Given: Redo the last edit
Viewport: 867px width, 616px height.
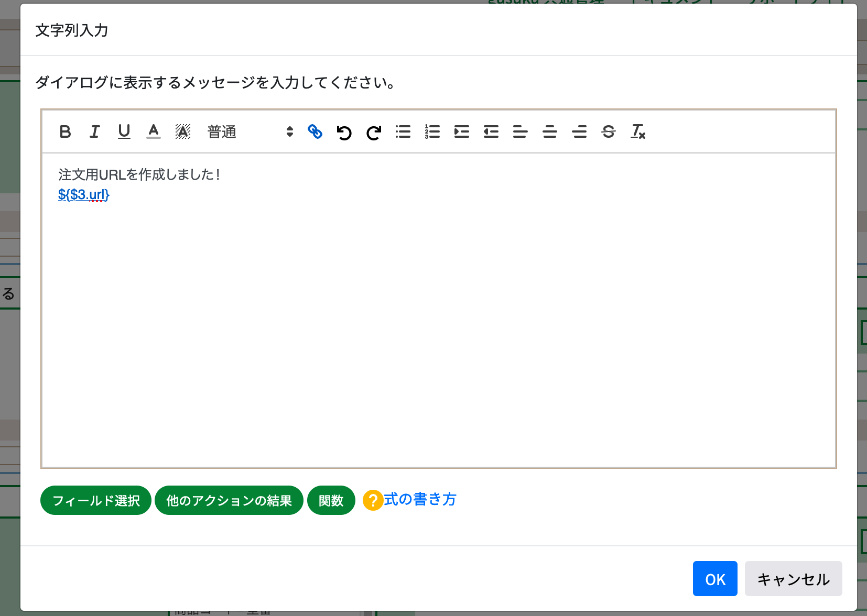Looking at the screenshot, I should pyautogui.click(x=373, y=132).
